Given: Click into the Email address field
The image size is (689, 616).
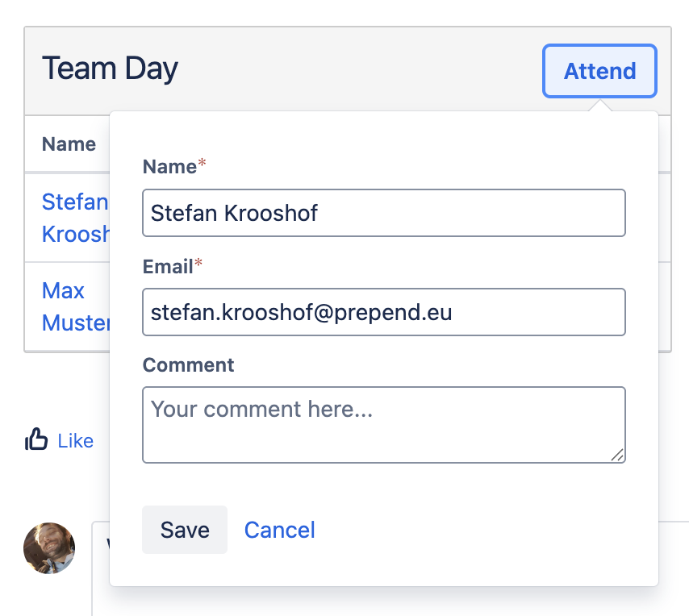Looking at the screenshot, I should [383, 312].
